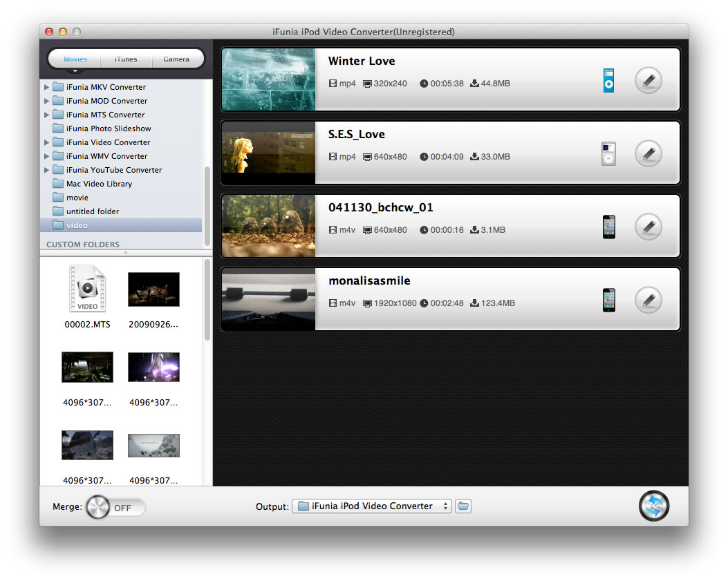Expand iFunia WMV Converter folder

[x=46, y=156]
